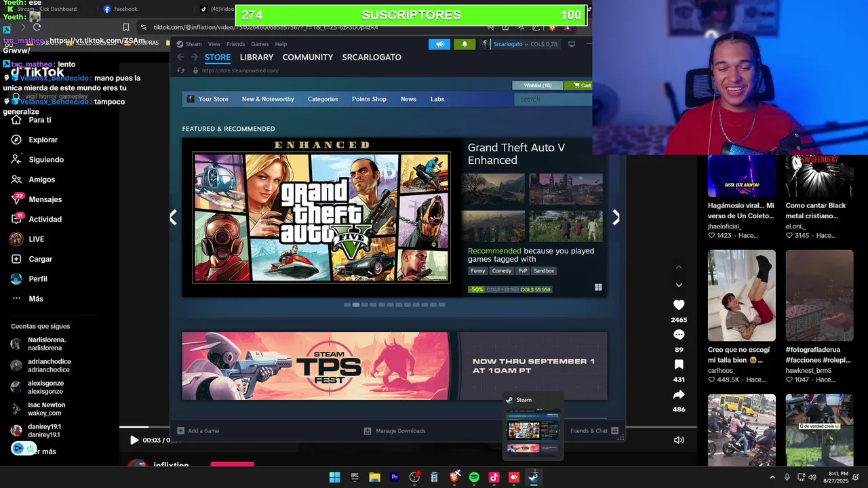Open the Friends menu in Steam
Viewport: 868px width, 488px height.
(235, 44)
